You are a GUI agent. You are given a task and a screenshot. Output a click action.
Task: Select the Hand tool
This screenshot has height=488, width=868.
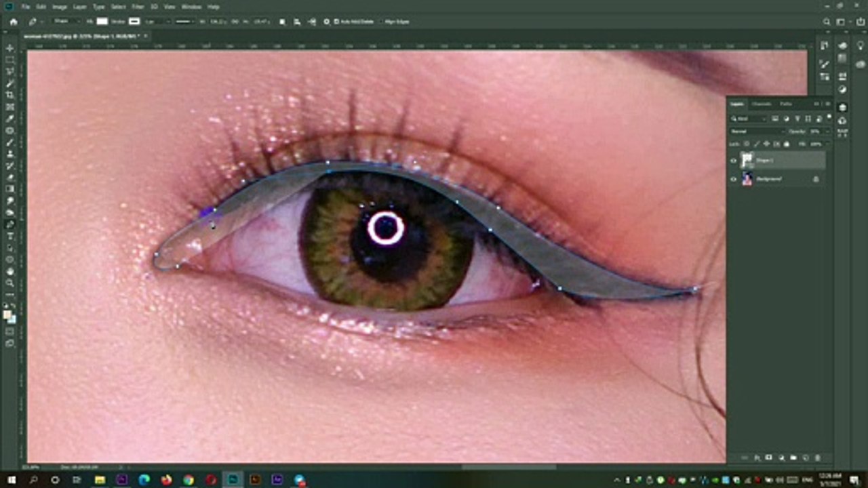[9, 271]
